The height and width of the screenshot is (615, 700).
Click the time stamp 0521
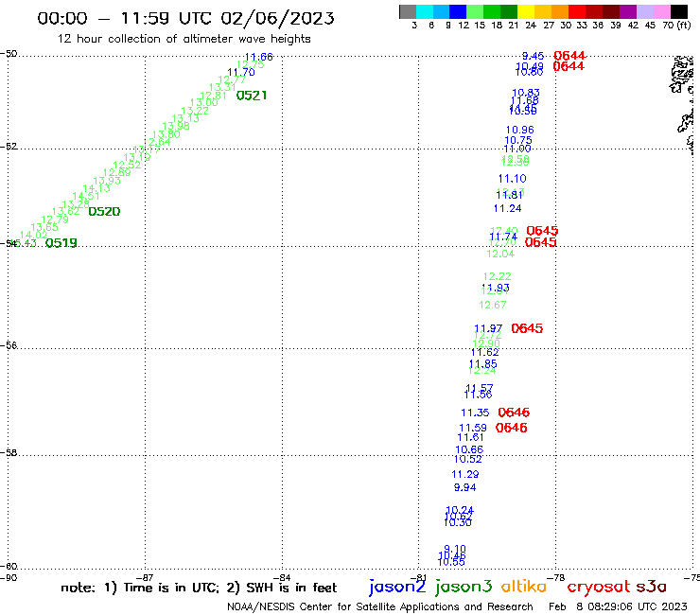[x=252, y=96]
